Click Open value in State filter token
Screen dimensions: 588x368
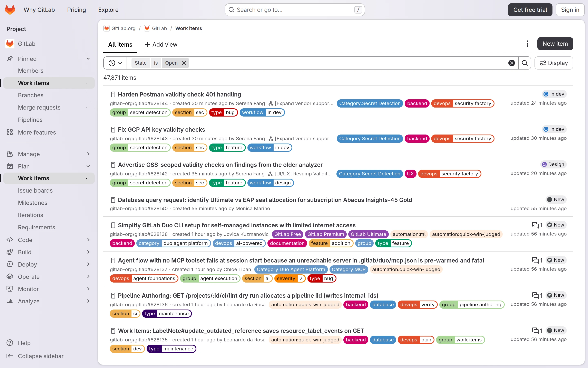[171, 63]
